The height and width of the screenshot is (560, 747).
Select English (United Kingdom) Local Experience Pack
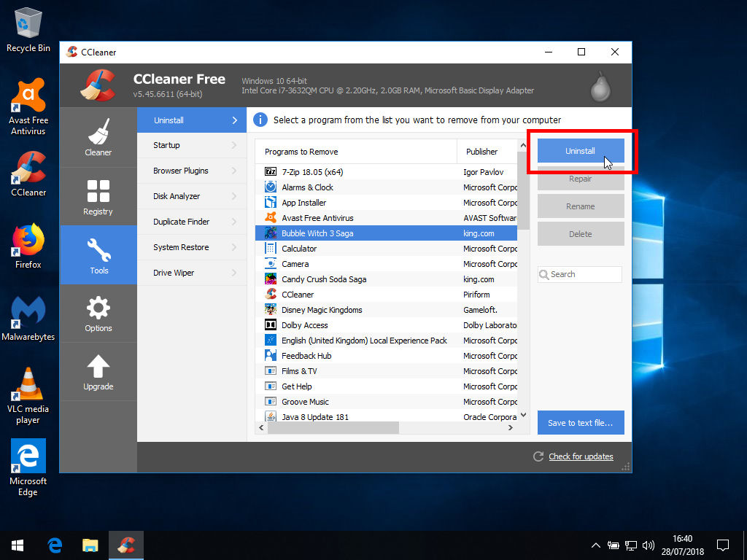pyautogui.click(x=387, y=341)
